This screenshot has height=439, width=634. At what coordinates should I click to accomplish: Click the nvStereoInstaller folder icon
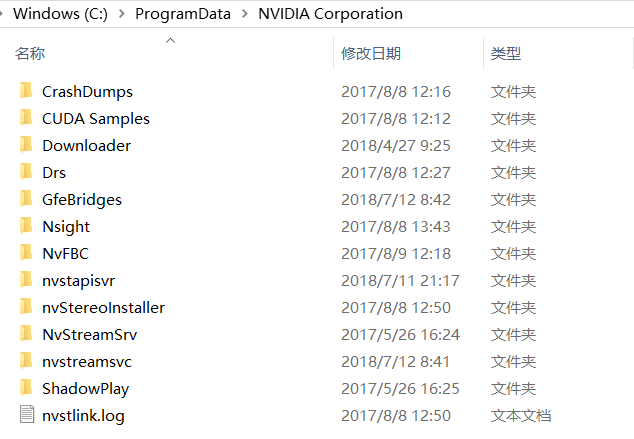(26, 307)
